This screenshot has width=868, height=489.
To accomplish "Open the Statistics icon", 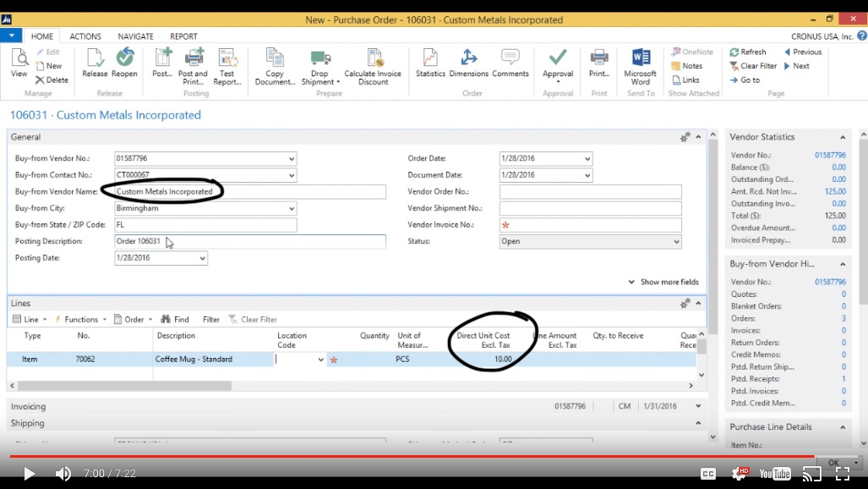I will [x=430, y=63].
